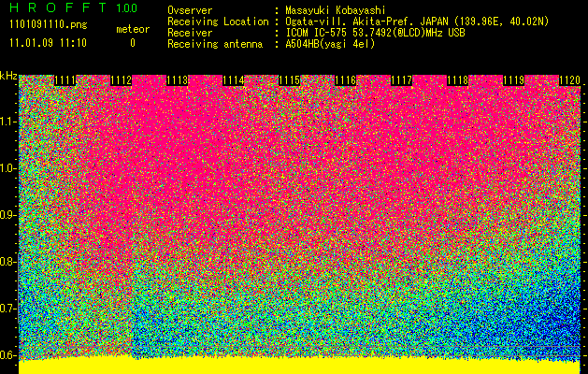Screen dimensions: 588x374
Task: Click the file name 1101091110.png
Action: (49, 25)
